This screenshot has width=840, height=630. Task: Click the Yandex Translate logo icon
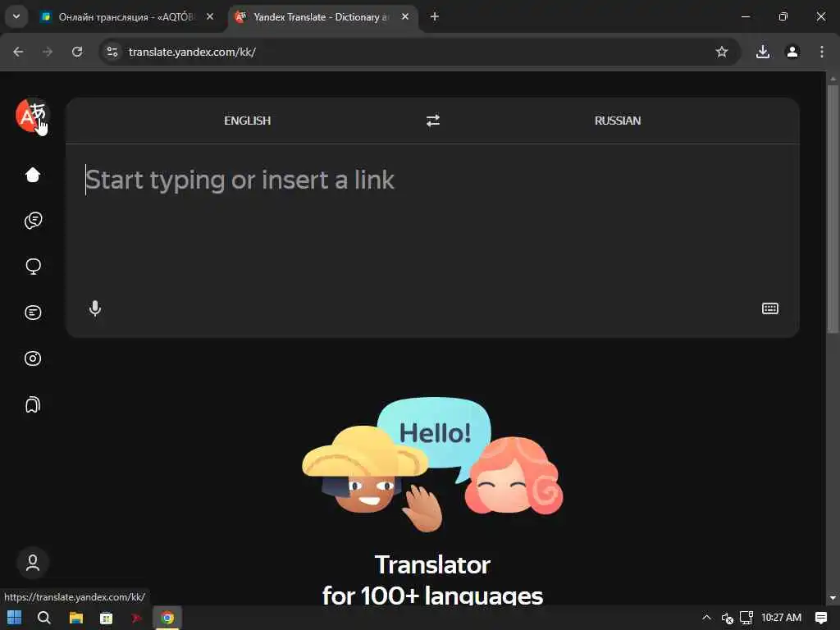click(x=32, y=115)
